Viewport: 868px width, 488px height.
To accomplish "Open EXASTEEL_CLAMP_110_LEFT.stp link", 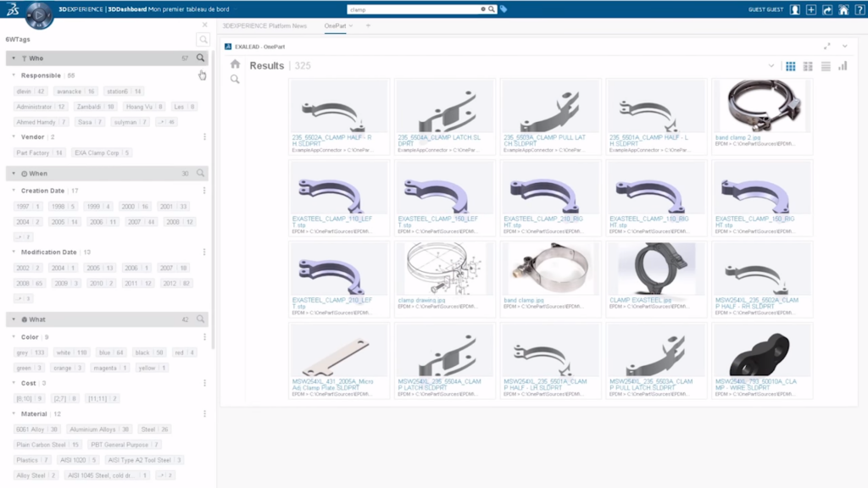I will [x=331, y=221].
